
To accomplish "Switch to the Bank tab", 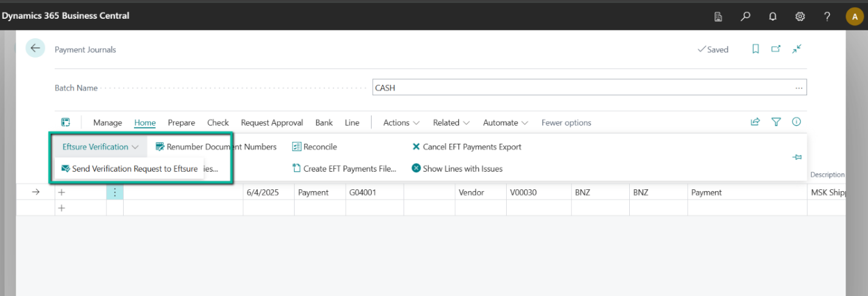I will 324,123.
